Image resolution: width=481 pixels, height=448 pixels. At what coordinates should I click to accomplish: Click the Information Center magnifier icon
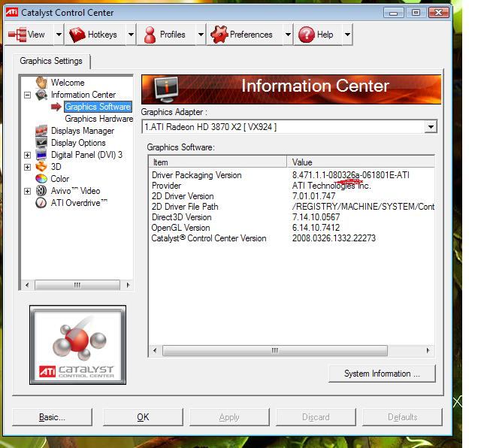[41, 95]
